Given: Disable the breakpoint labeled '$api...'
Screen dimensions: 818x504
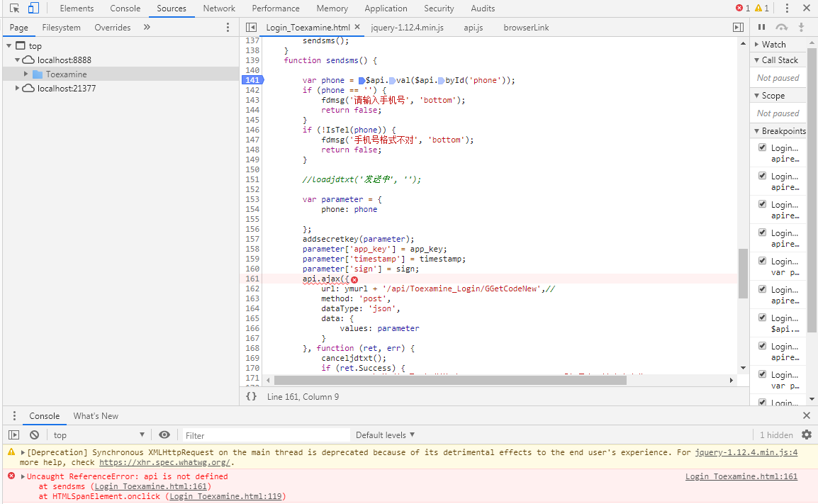Looking at the screenshot, I should (x=762, y=318).
